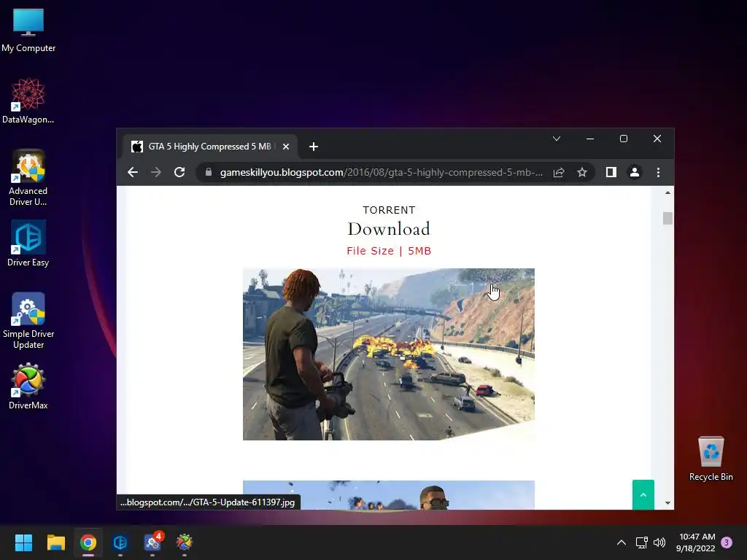This screenshot has height=560, width=747.
Task: Open DriverMax from the taskbar
Action: pyautogui.click(x=185, y=542)
